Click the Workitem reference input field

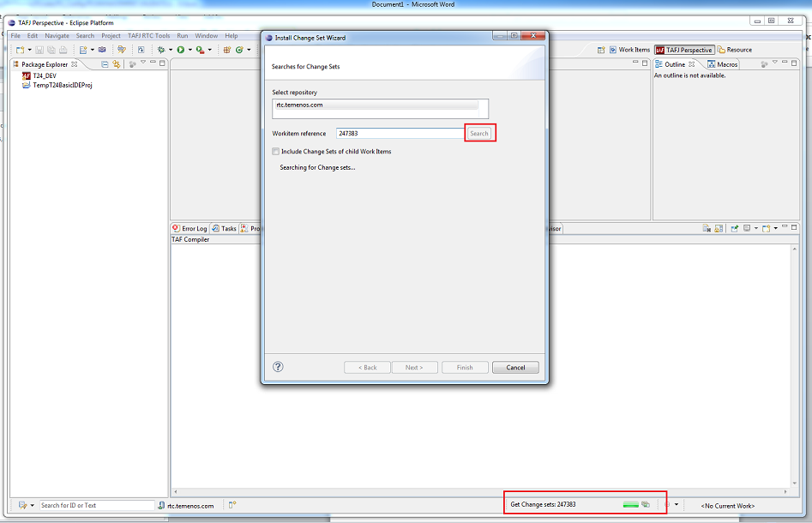(399, 133)
